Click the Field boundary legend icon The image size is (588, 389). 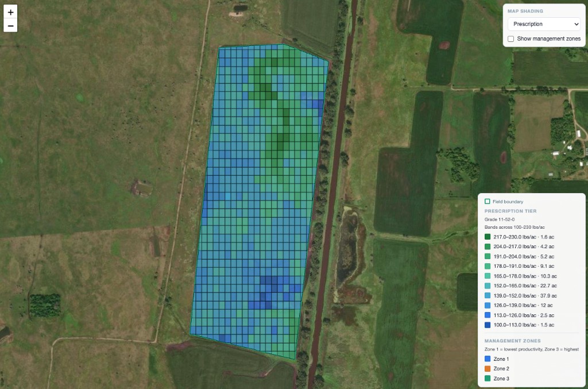(x=487, y=202)
